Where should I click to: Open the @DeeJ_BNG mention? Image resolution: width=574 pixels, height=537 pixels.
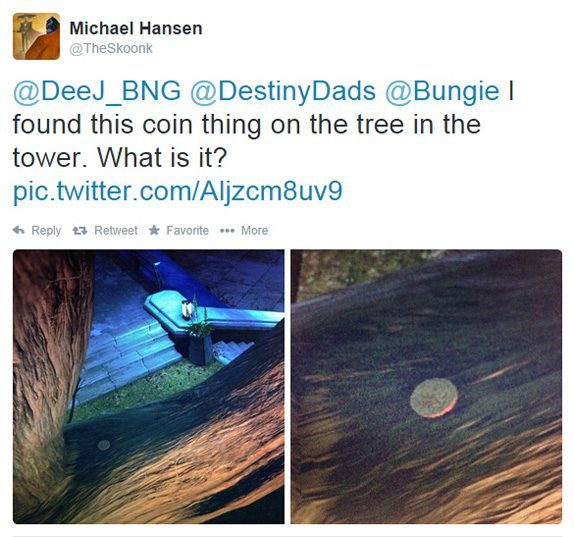tap(97, 91)
